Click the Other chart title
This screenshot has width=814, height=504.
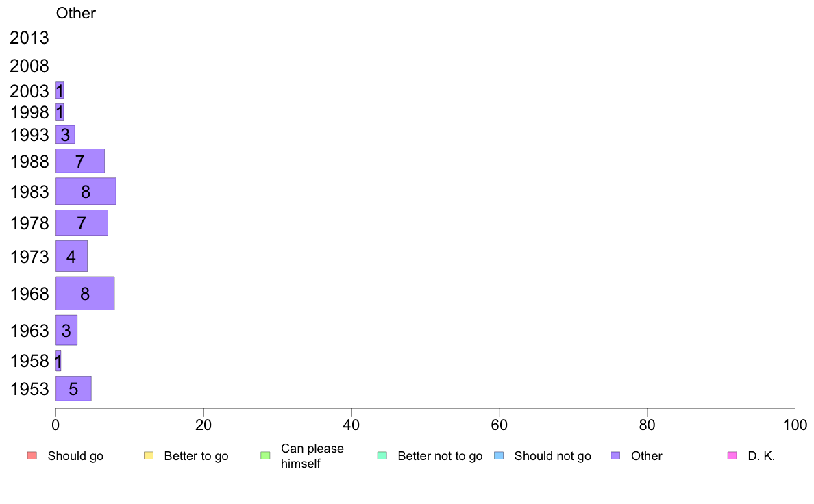tap(76, 13)
